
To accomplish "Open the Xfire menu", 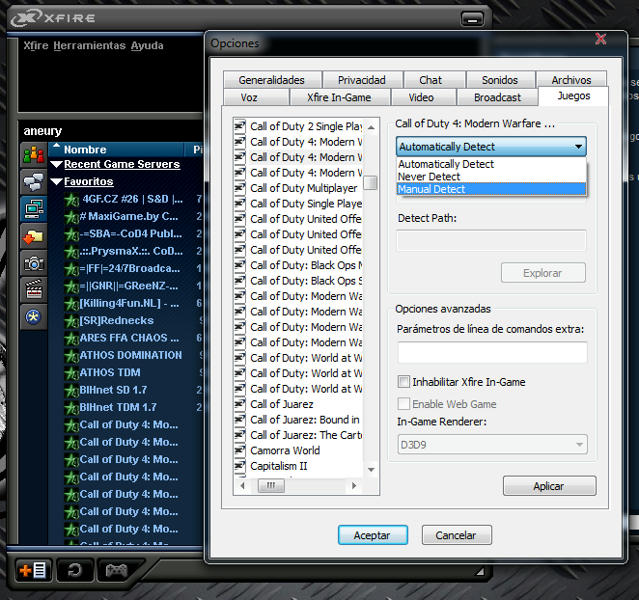I will point(36,45).
